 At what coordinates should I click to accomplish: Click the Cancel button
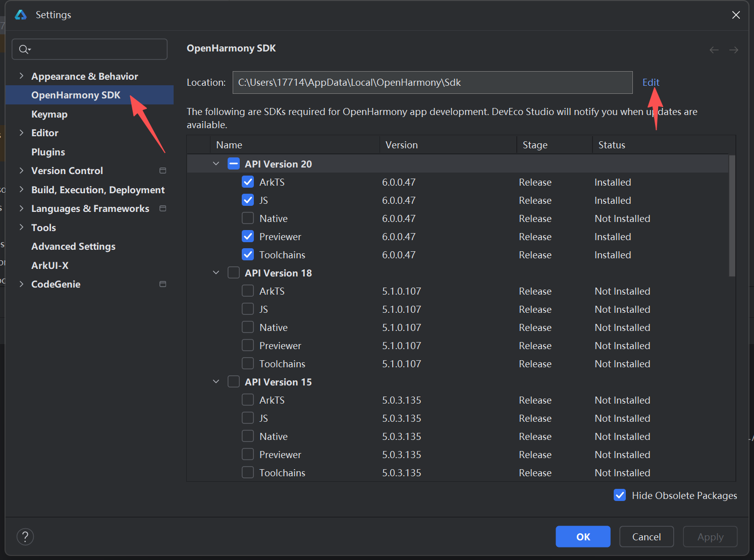[647, 537]
